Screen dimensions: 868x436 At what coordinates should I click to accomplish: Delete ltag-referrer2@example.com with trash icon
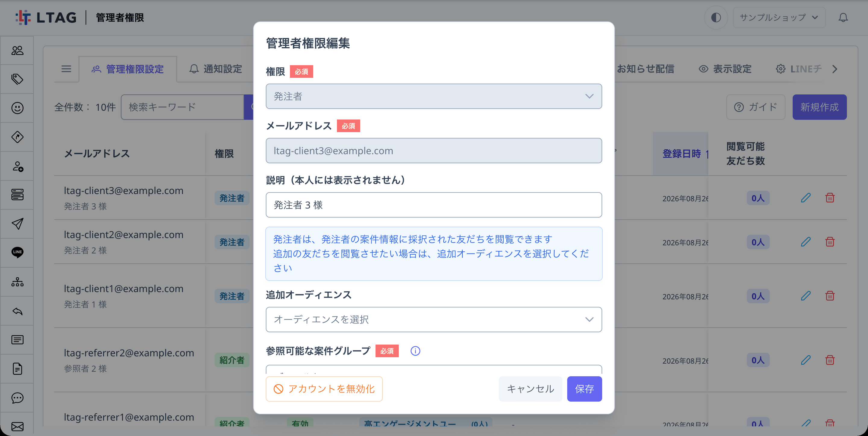(x=830, y=360)
